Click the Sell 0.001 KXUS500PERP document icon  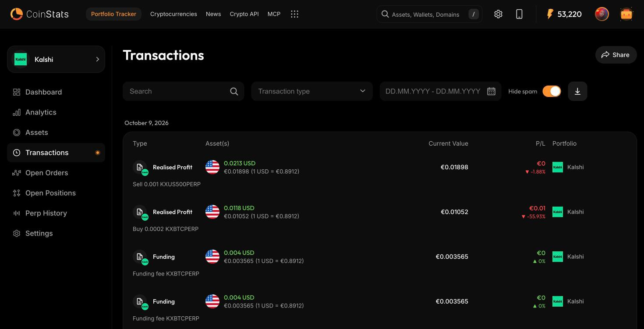point(140,168)
